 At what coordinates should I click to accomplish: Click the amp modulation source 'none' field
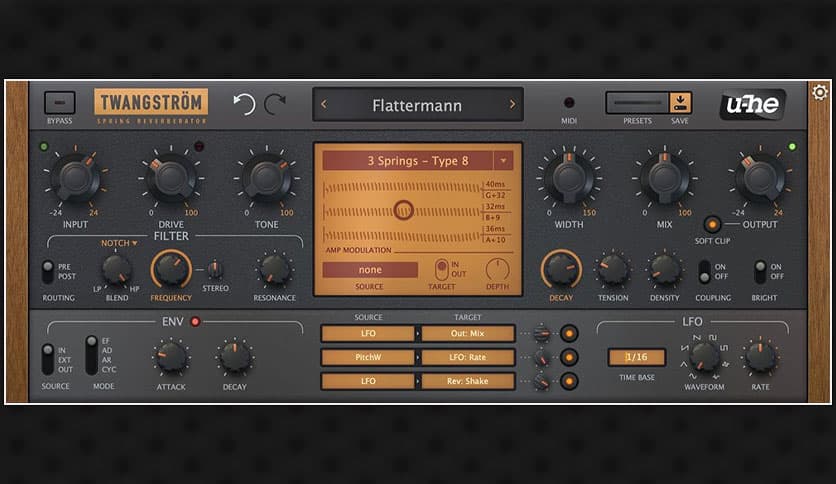(369, 269)
